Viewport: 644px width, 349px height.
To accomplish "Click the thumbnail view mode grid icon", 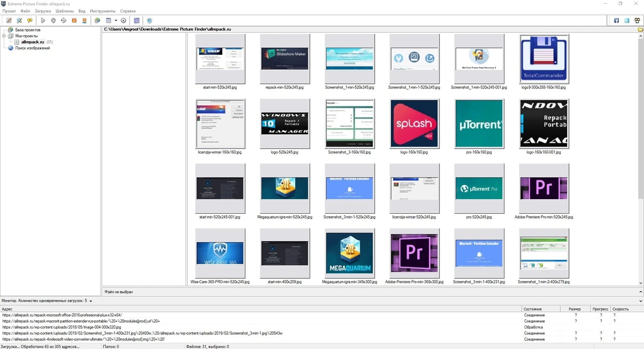I will [108, 20].
